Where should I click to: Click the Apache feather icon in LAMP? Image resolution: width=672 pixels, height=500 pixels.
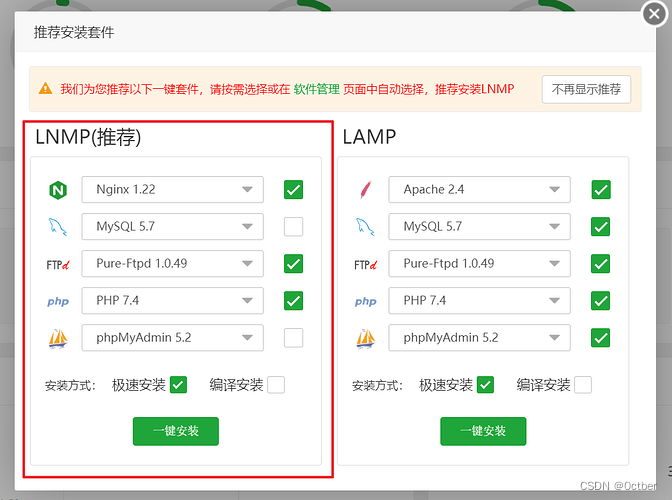[365, 190]
